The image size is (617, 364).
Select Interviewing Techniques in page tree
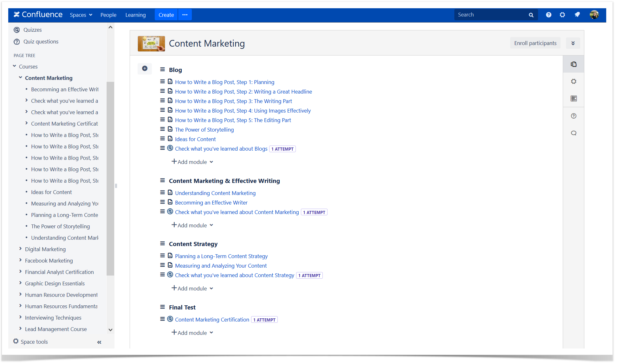[53, 318]
